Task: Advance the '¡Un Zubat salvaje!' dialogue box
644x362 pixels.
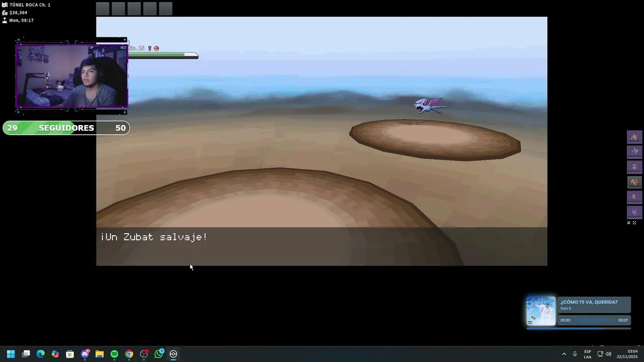Action: [x=321, y=246]
